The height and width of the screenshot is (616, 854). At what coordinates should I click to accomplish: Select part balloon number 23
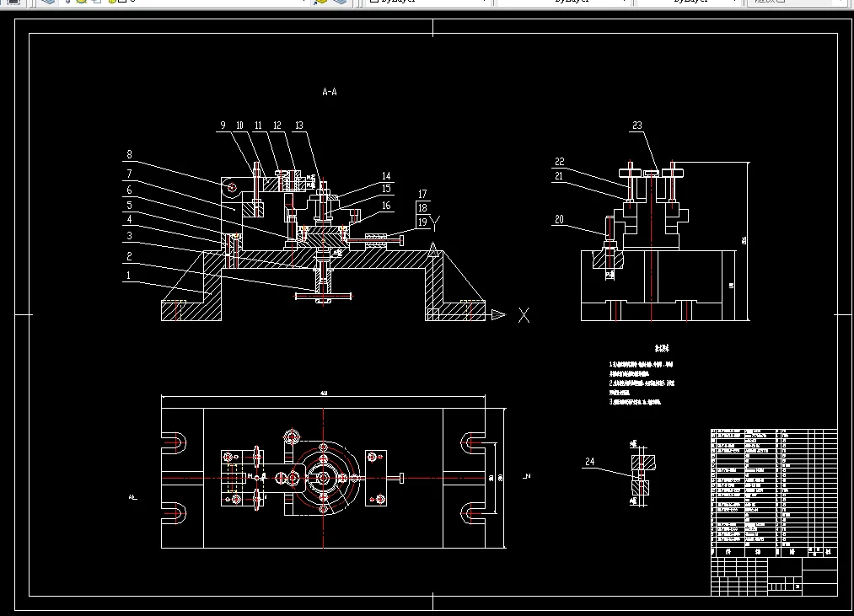click(637, 126)
